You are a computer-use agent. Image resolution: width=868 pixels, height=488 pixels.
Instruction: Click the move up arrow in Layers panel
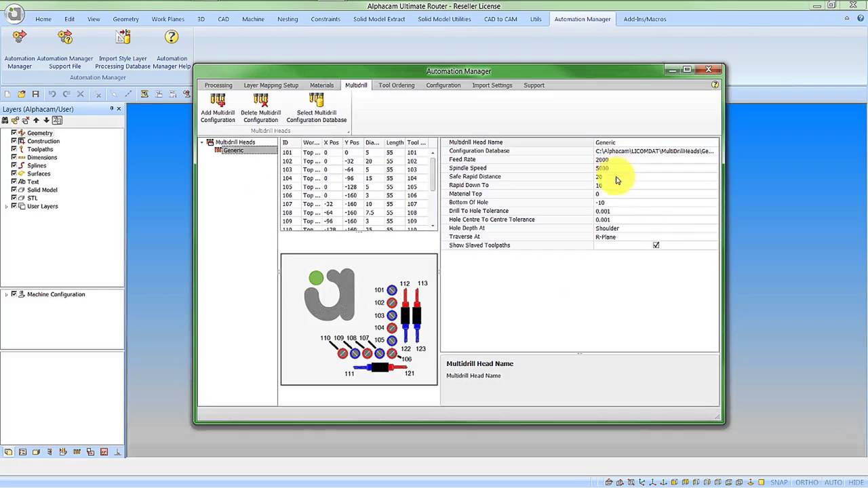[37, 120]
